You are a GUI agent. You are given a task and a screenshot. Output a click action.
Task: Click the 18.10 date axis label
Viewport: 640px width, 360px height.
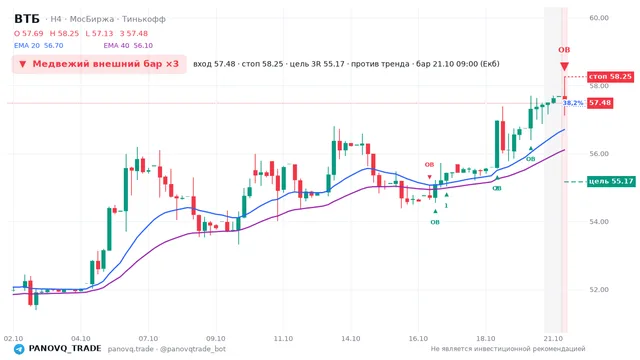(x=486, y=339)
